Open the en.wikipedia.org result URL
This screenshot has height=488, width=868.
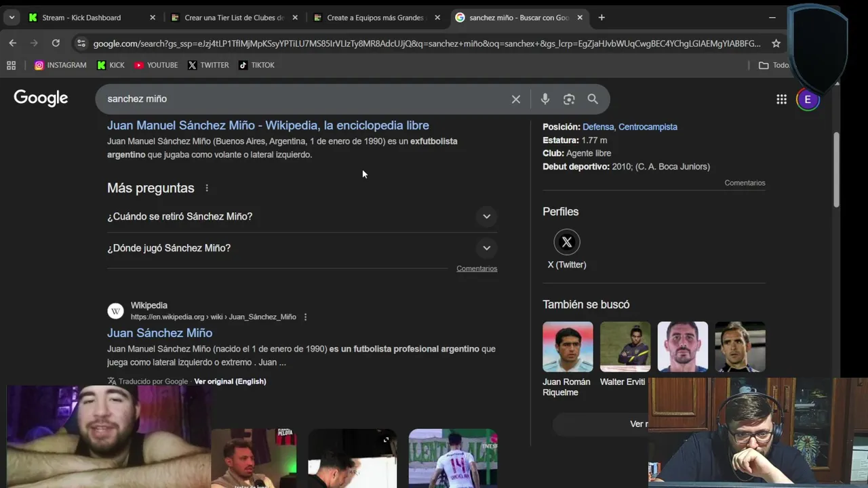coord(213,317)
